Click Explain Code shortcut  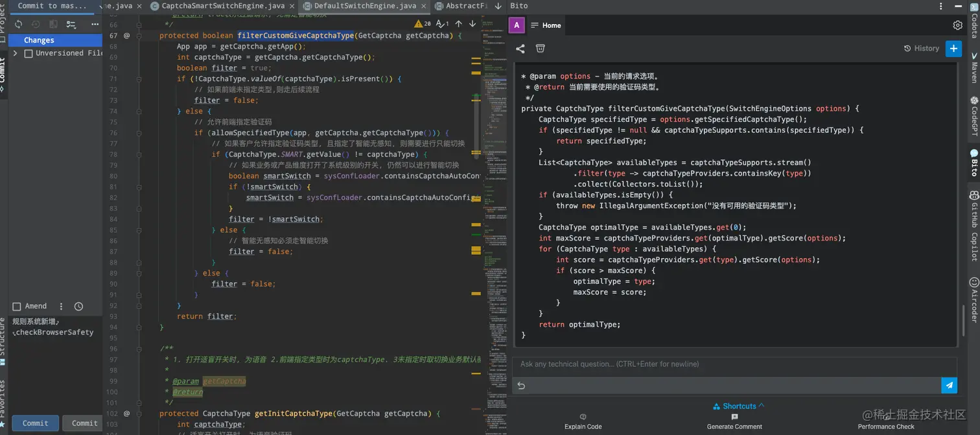(x=583, y=422)
